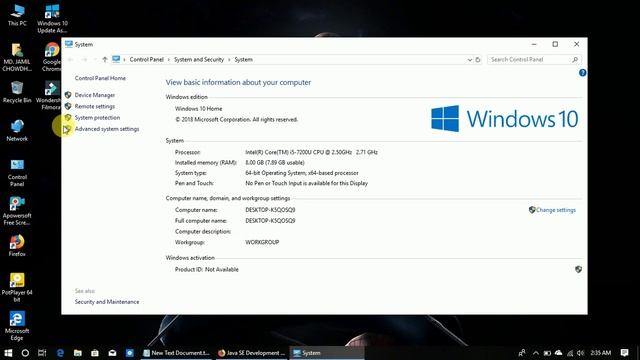Open Mail app from the taskbar
The image size is (640, 360).
click(x=112, y=353)
